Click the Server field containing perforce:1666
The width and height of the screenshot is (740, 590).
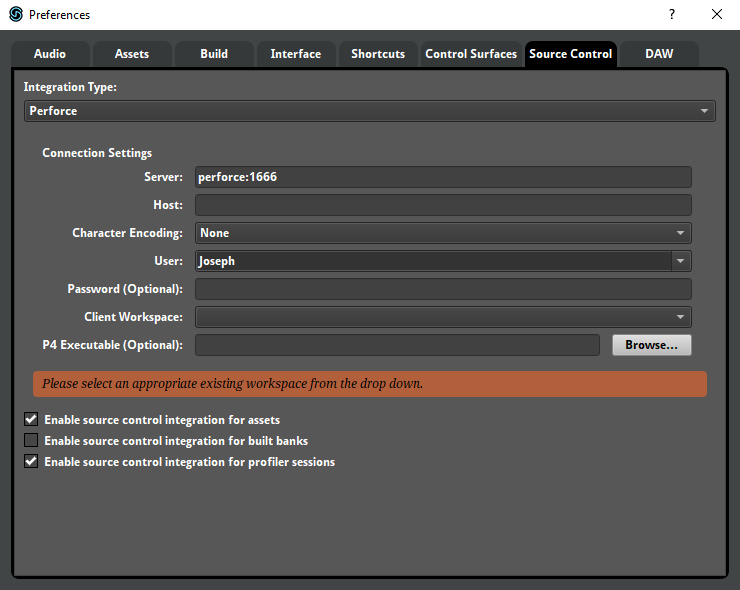click(442, 177)
